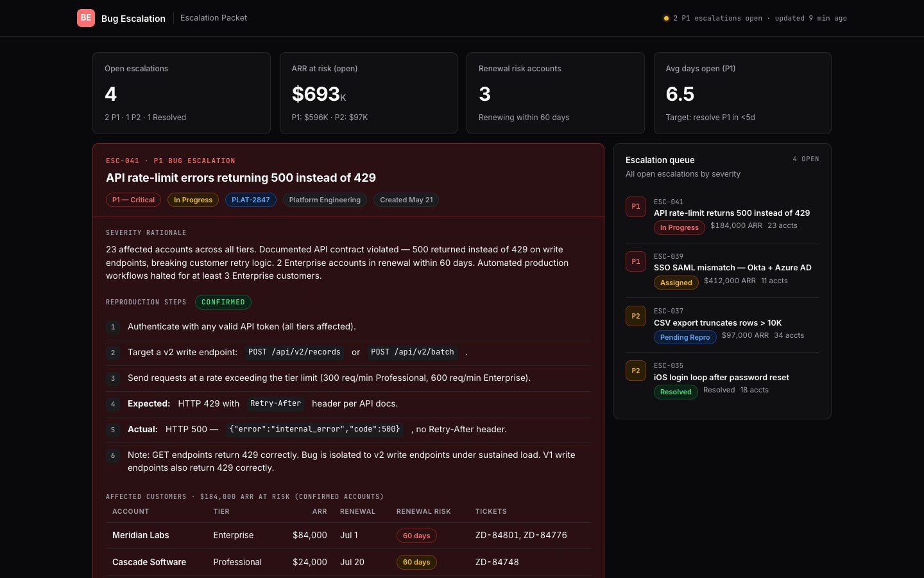Open CSV export truncates rows queue item
The width and height of the screenshot is (924, 578).
pos(723,325)
